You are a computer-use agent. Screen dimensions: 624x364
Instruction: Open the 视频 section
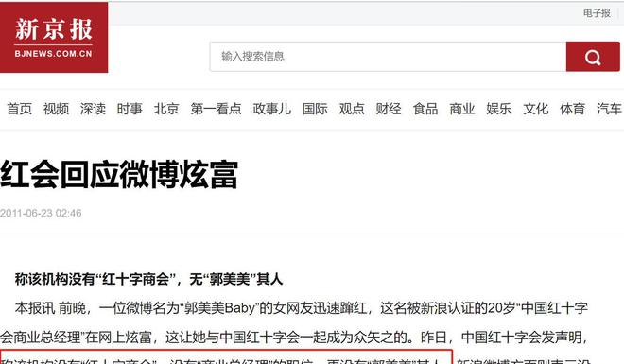[x=56, y=108]
